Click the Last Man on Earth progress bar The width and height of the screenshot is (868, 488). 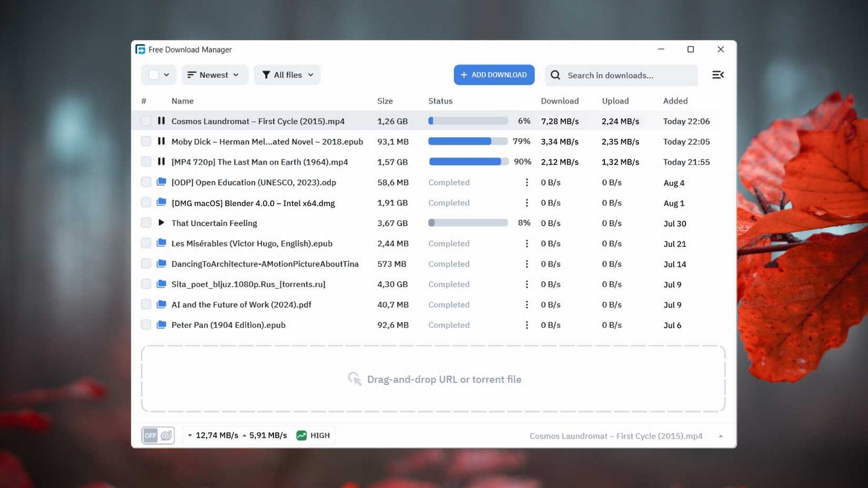pyautogui.click(x=468, y=161)
